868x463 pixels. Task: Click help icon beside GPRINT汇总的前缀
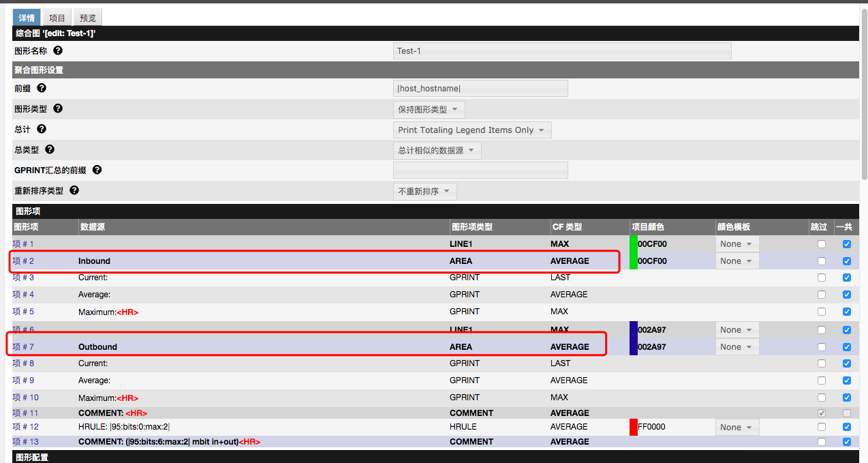(x=97, y=169)
